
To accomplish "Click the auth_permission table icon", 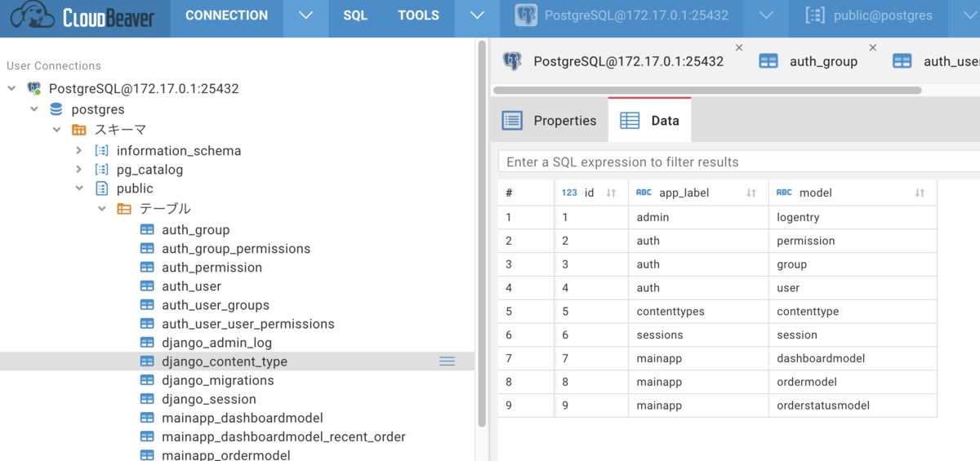I will pyautogui.click(x=147, y=268).
